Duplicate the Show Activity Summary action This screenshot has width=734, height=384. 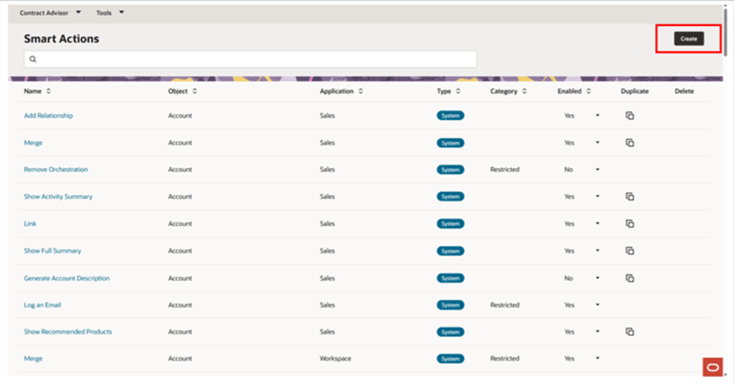(x=630, y=197)
